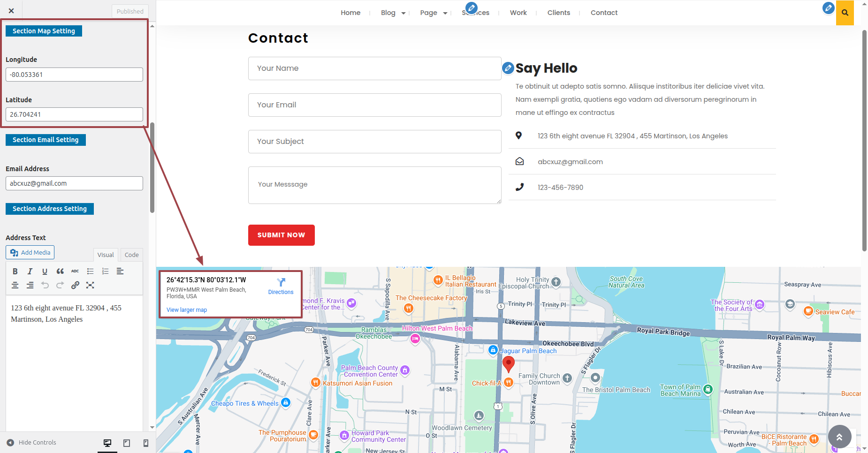This screenshot has width=868, height=453.
Task: Click The Cheesecake Factory map marker
Action: tap(409, 308)
